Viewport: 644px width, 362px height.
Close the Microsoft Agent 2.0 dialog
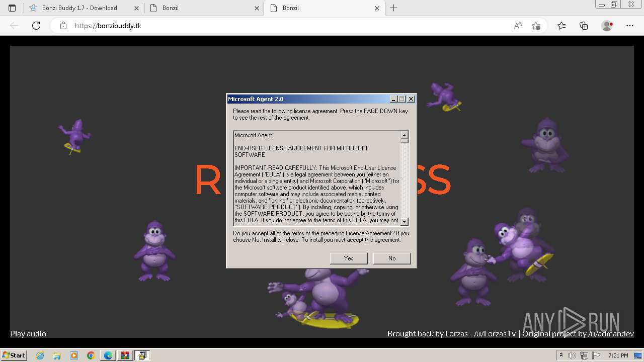point(411,99)
